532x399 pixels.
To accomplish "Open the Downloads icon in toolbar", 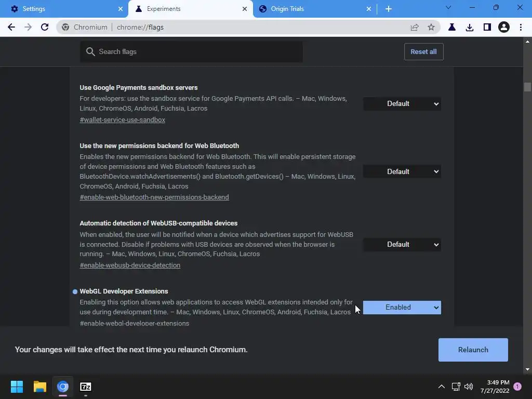I will pos(470,27).
